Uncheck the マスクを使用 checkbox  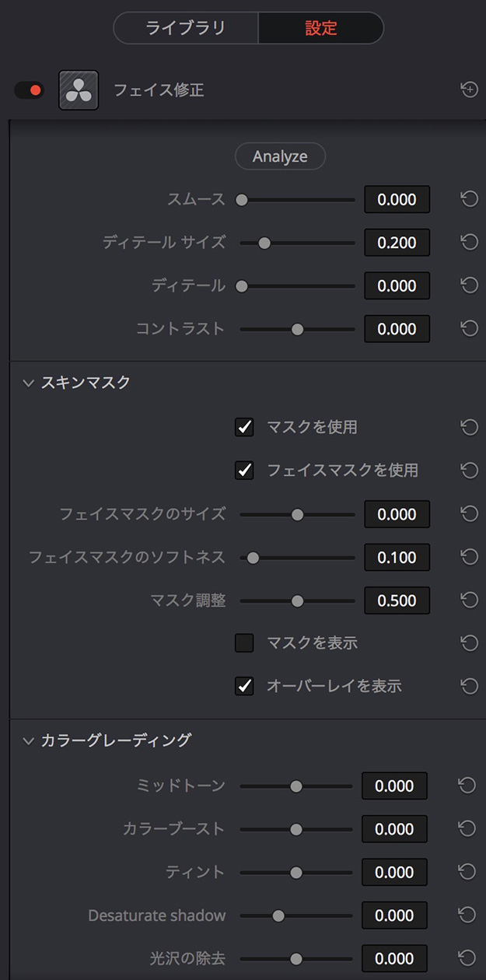[244, 427]
